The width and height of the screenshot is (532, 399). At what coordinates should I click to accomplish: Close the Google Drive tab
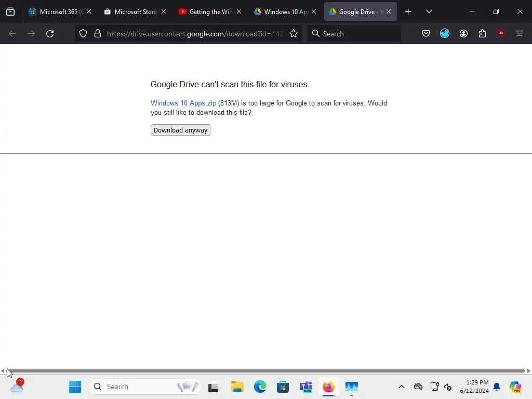pyautogui.click(x=389, y=11)
